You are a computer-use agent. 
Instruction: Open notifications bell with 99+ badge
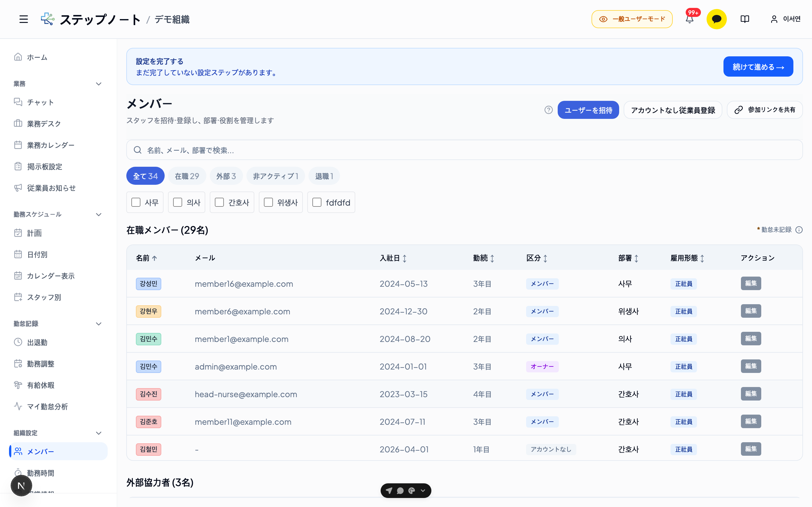tap(690, 19)
